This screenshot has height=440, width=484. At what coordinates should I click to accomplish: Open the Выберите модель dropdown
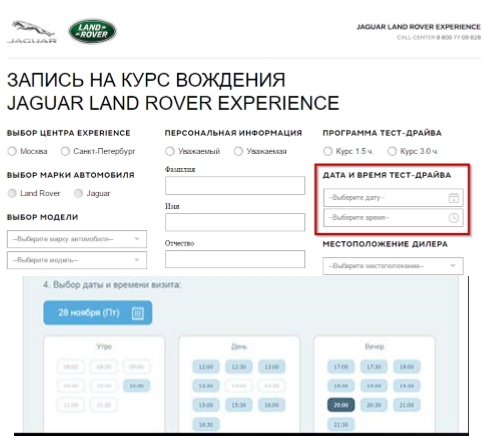click(x=77, y=260)
